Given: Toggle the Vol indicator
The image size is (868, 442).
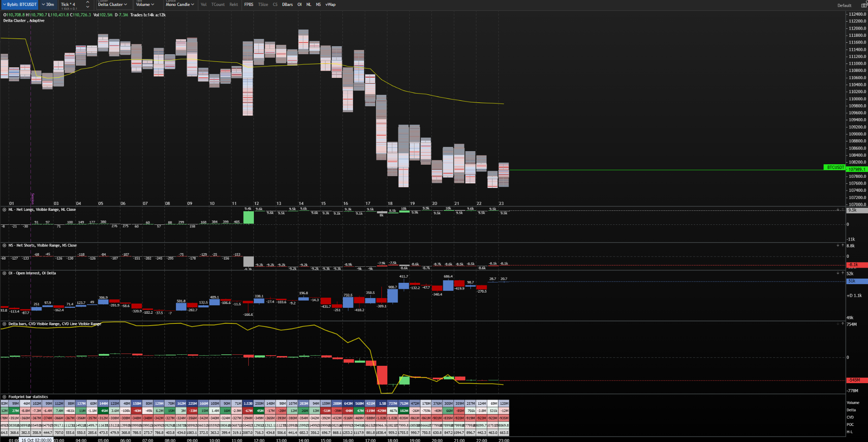Looking at the screenshot, I should pos(204,5).
